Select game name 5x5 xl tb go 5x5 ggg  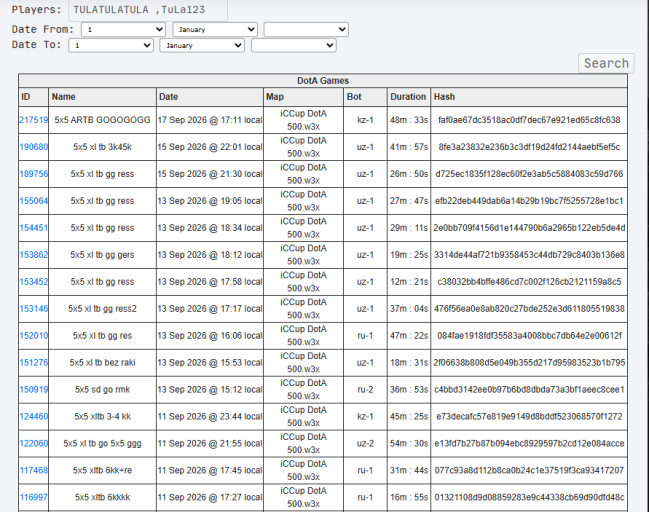coord(102,443)
